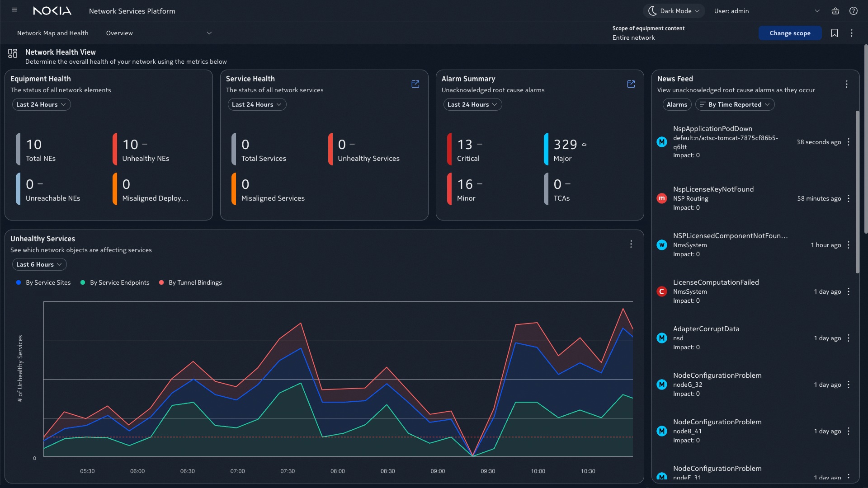868x488 pixels.
Task: Open News Feed more options menu
Action: 847,84
